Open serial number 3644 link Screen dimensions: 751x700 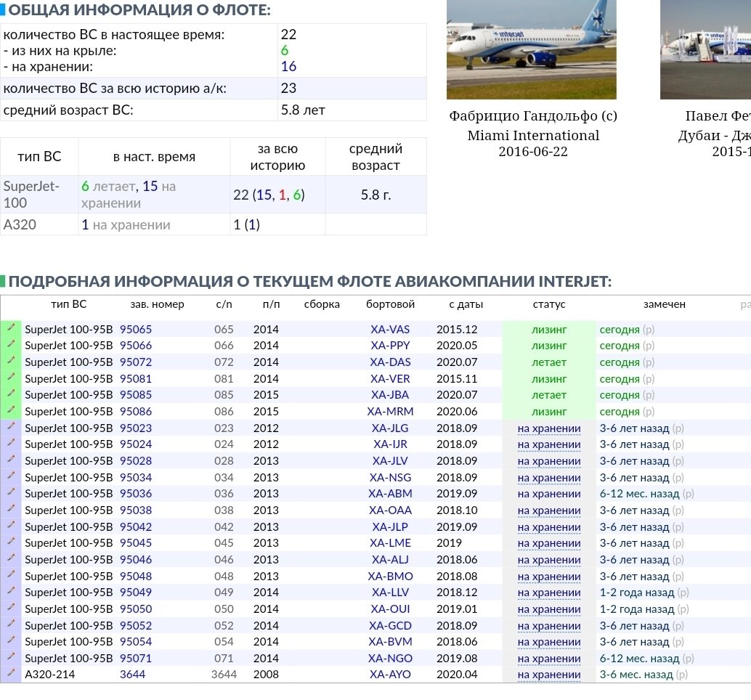tap(132, 674)
